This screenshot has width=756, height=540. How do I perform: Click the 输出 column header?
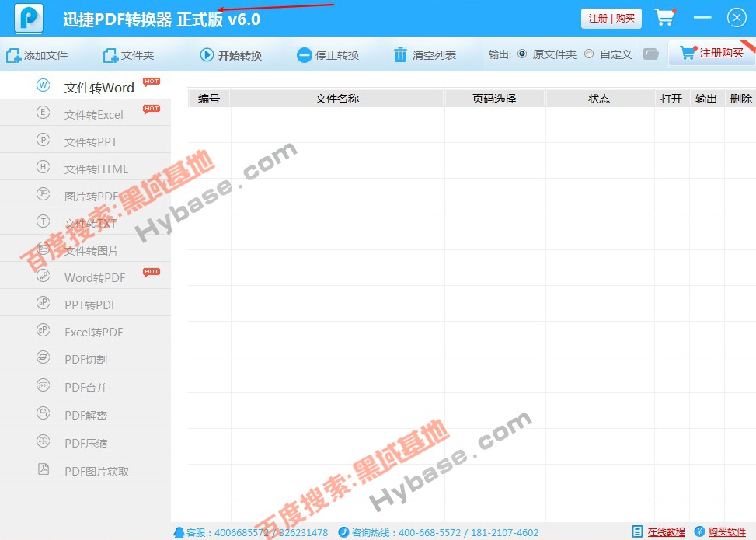(705, 99)
